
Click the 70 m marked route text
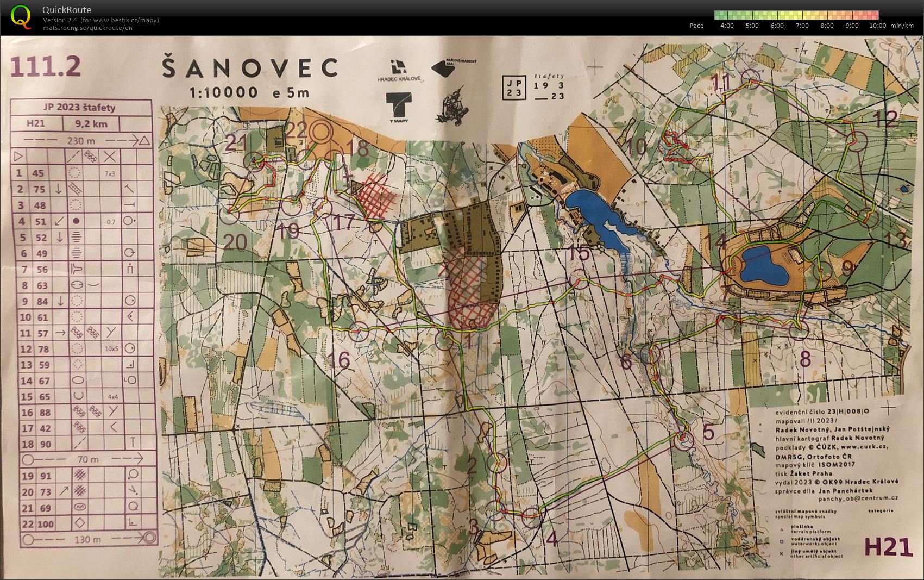[88, 459]
